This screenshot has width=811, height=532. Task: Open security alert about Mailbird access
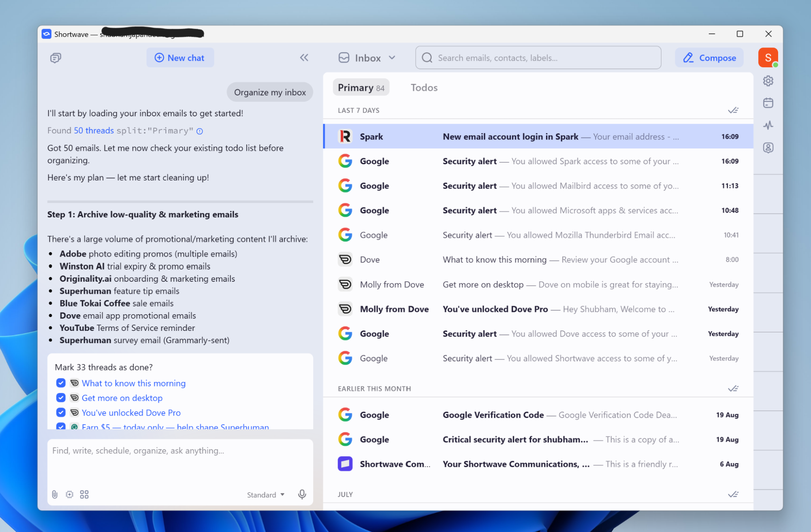point(538,186)
